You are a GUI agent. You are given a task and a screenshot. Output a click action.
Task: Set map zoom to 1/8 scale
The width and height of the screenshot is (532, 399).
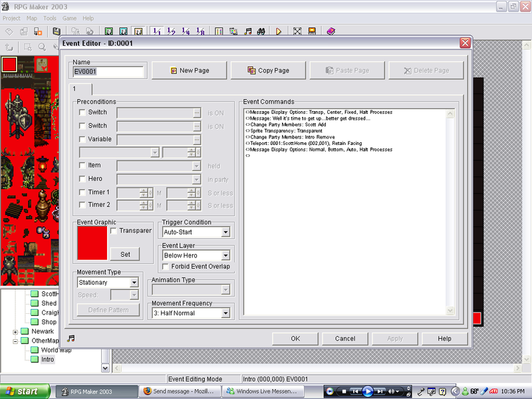click(201, 31)
